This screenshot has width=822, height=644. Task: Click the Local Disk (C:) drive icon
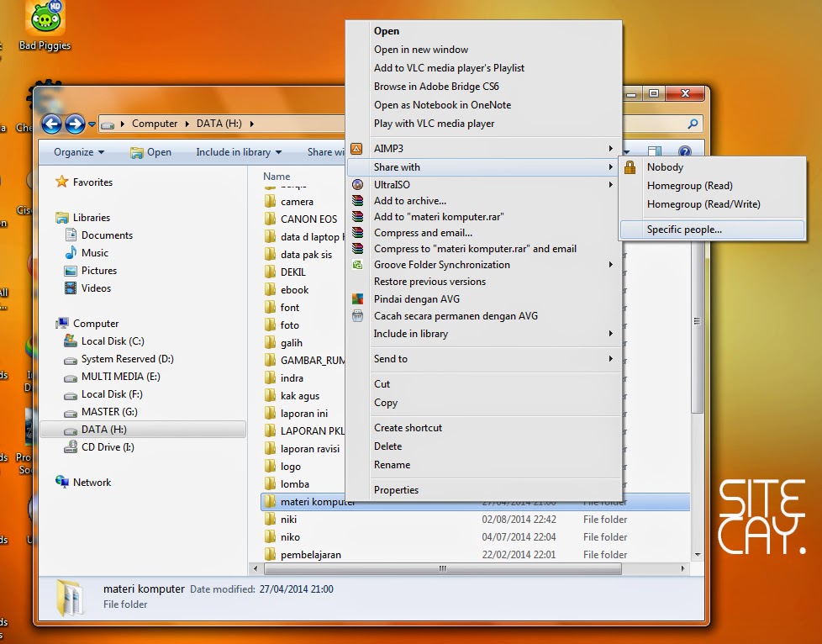pos(71,340)
